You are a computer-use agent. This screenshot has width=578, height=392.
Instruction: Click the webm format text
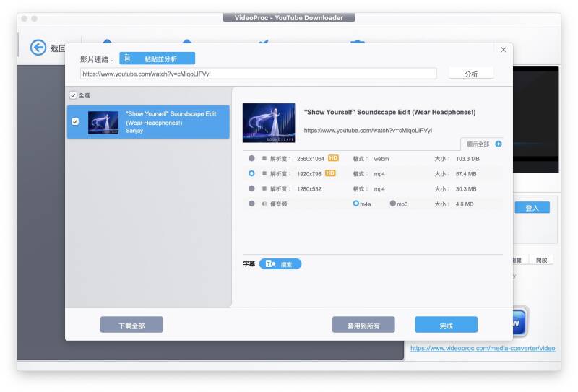(x=381, y=159)
